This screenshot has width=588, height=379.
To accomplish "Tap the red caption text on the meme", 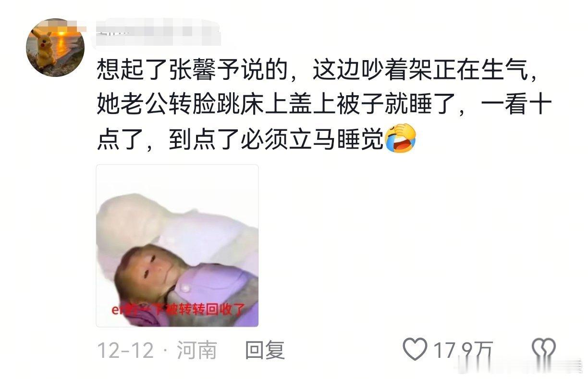I will point(177,309).
